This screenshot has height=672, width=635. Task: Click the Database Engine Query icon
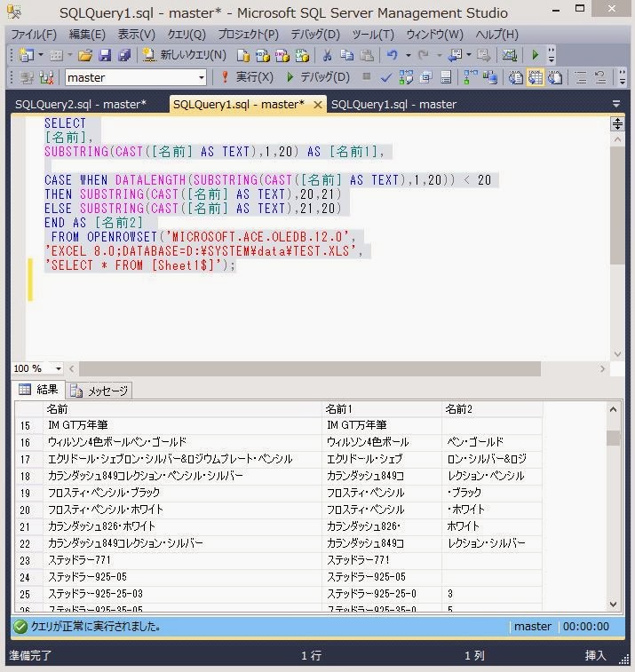[243, 55]
